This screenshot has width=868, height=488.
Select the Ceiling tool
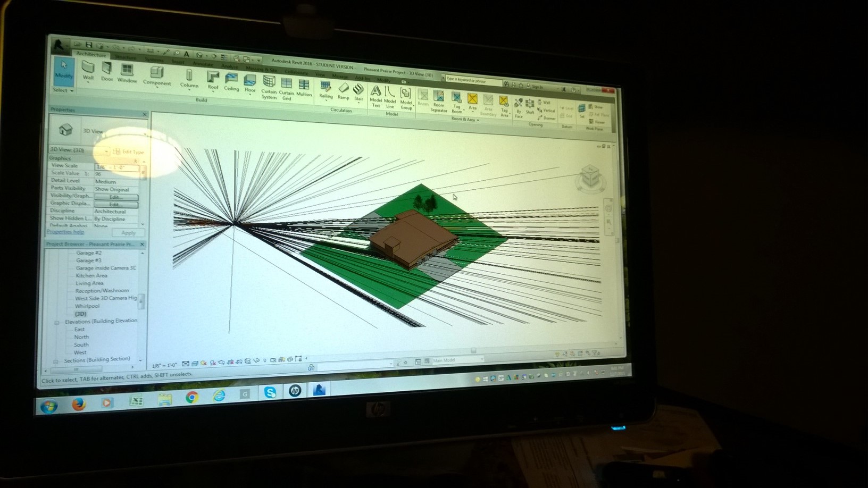coord(231,82)
